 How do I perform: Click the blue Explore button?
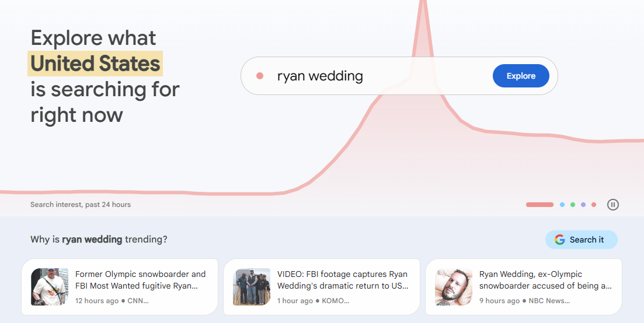pos(521,76)
